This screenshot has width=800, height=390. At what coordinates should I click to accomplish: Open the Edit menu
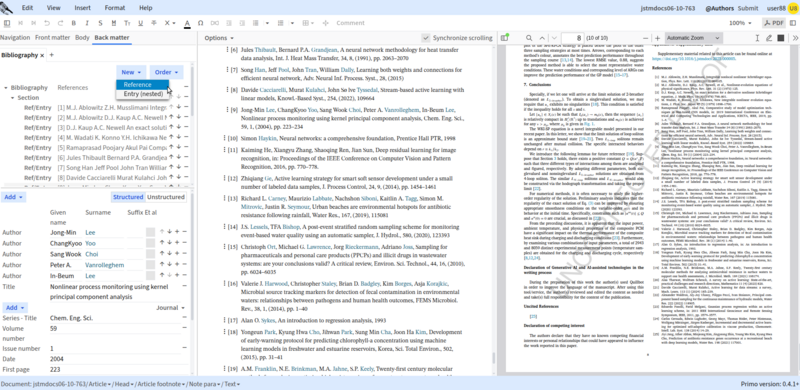(x=28, y=8)
